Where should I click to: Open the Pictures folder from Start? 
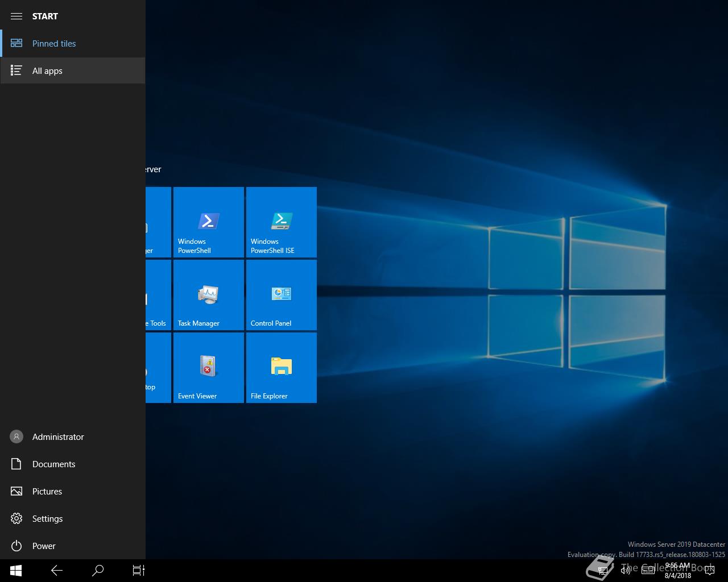coord(73,491)
